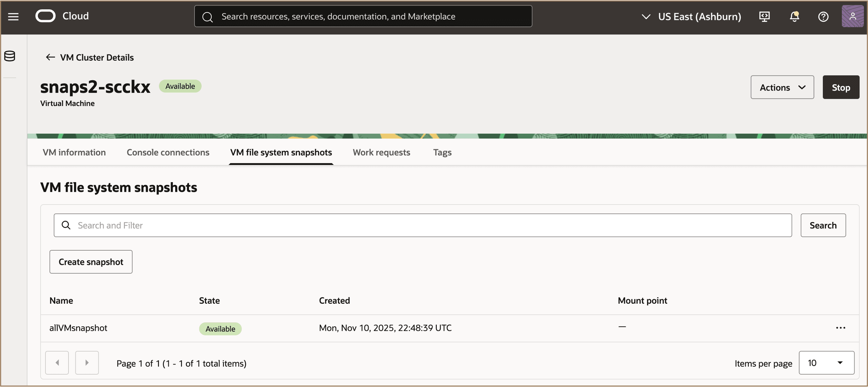Open the navigation hamburger menu
This screenshot has height=387, width=868.
[x=13, y=16]
